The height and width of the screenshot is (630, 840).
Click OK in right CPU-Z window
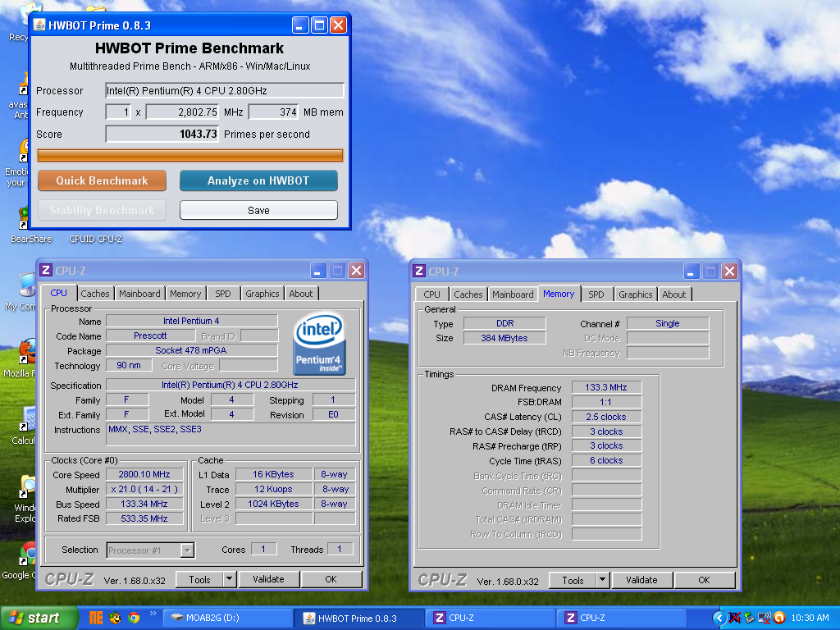pyautogui.click(x=704, y=580)
